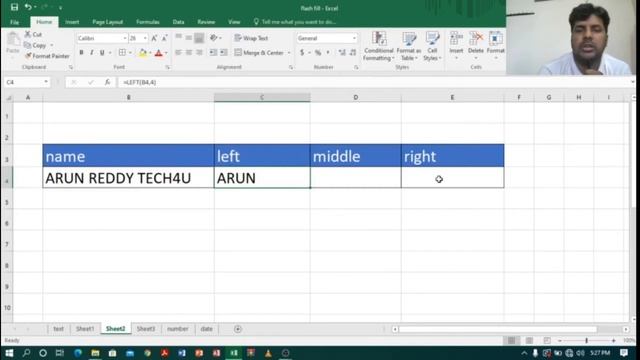
Task: Click the Orientation text rotation icon
Action: [214, 38]
